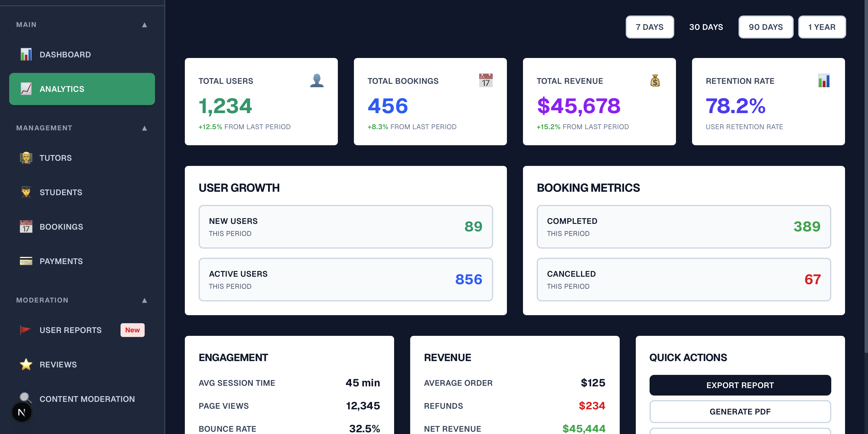The height and width of the screenshot is (434, 868).
Task: Open User Reports in the sidebar
Action: (82, 330)
